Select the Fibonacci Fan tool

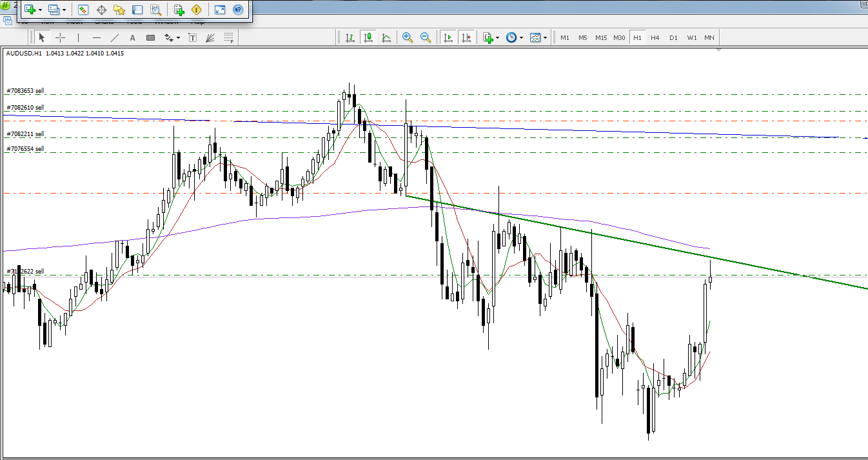click(210, 37)
